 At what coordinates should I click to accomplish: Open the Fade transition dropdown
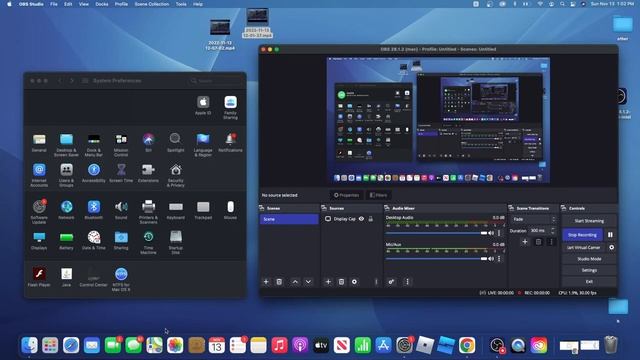(x=533, y=219)
